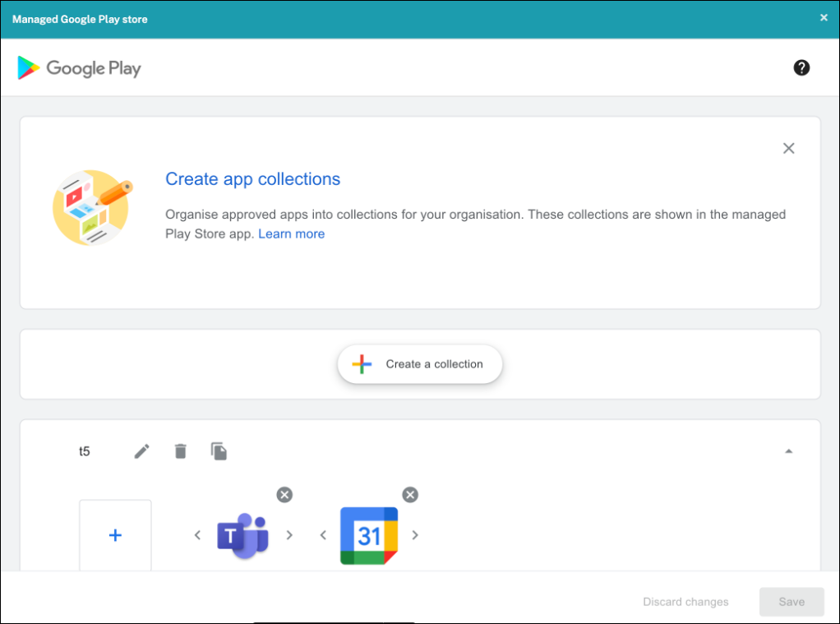
Task: Edit the t5 collection name
Action: tap(142, 451)
